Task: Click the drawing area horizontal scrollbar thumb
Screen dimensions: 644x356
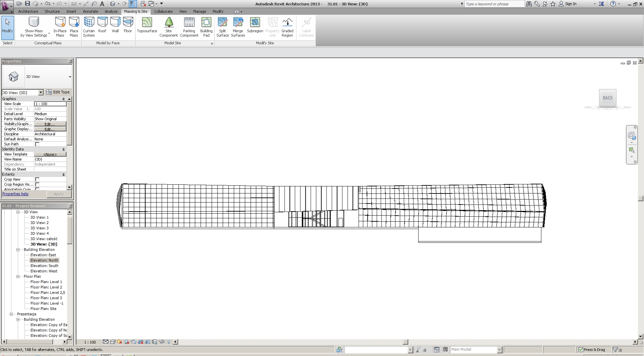Action: [x=405, y=342]
